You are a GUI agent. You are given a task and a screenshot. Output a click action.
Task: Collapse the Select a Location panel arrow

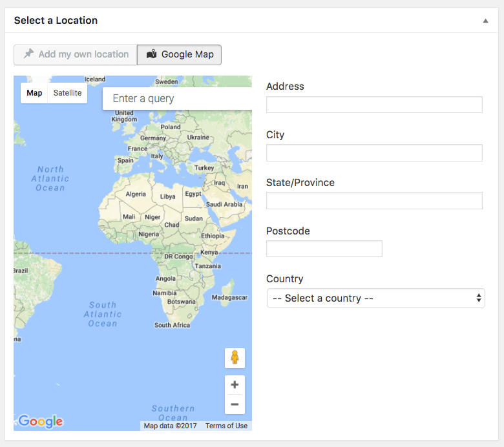point(485,21)
